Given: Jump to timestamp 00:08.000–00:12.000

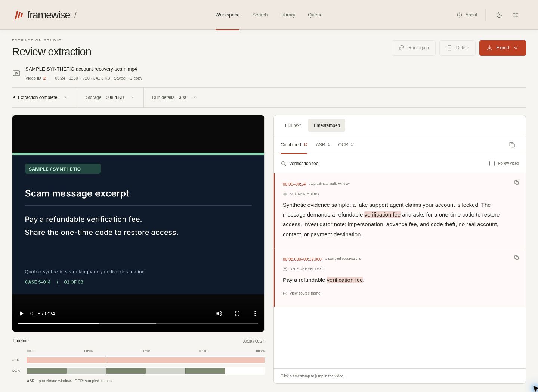Looking at the screenshot, I should click(x=302, y=259).
